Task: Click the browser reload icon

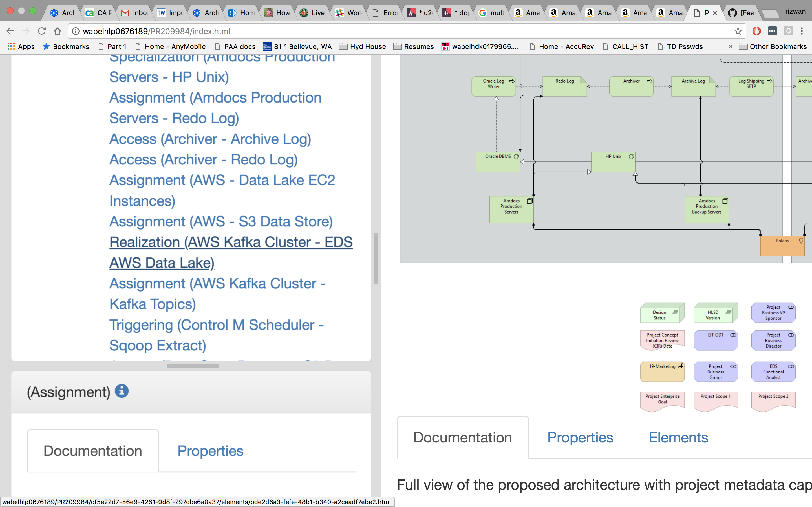Action: click(42, 31)
